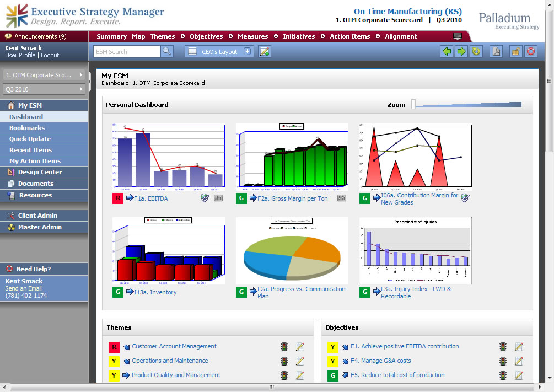This screenshot has height=392, width=554.
Task: Go forward with the green right arrow
Action: (x=461, y=52)
